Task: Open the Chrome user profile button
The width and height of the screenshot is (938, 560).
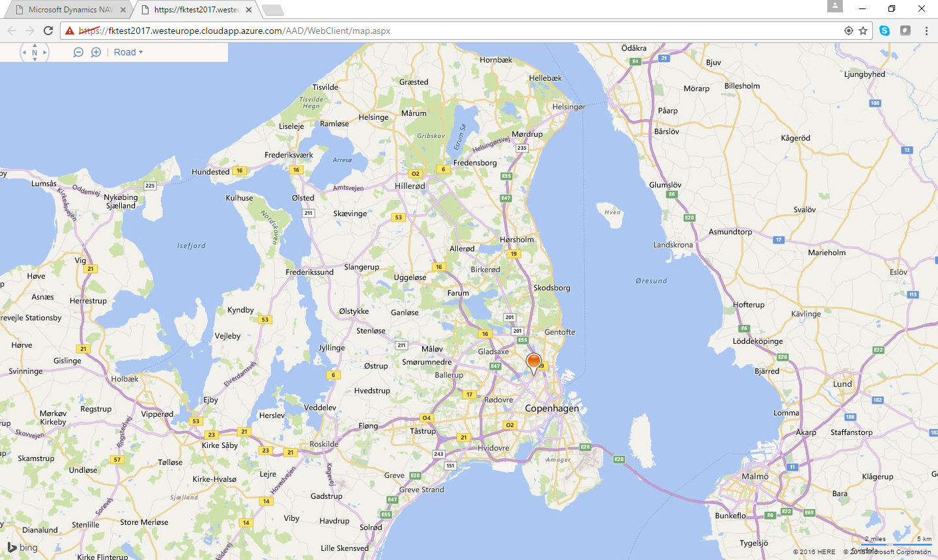Action: (835, 7)
